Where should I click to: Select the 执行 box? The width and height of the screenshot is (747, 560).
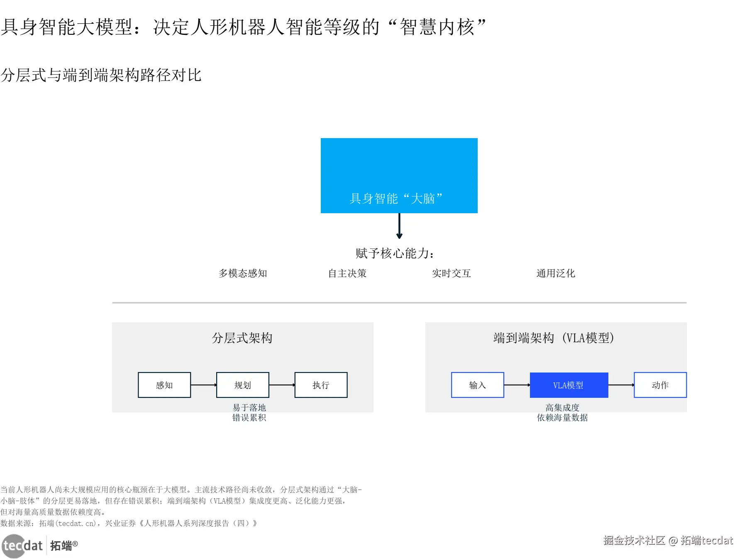point(321,385)
